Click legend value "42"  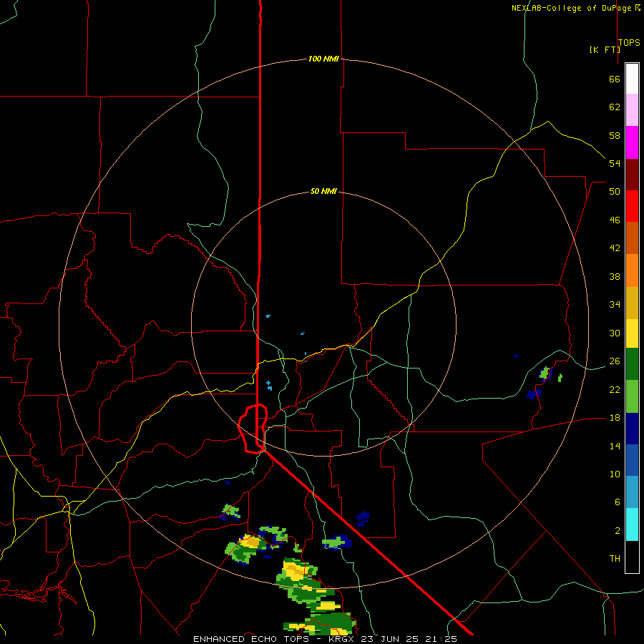pos(615,248)
